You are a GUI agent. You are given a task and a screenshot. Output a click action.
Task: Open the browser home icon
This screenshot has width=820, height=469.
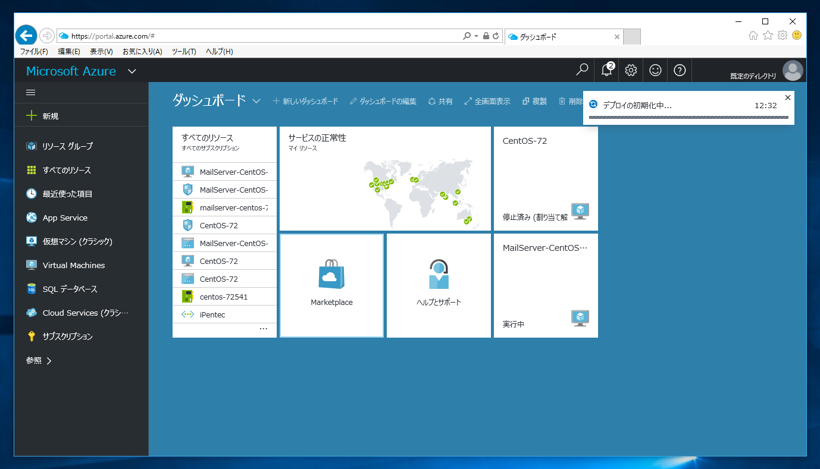pyautogui.click(x=753, y=36)
